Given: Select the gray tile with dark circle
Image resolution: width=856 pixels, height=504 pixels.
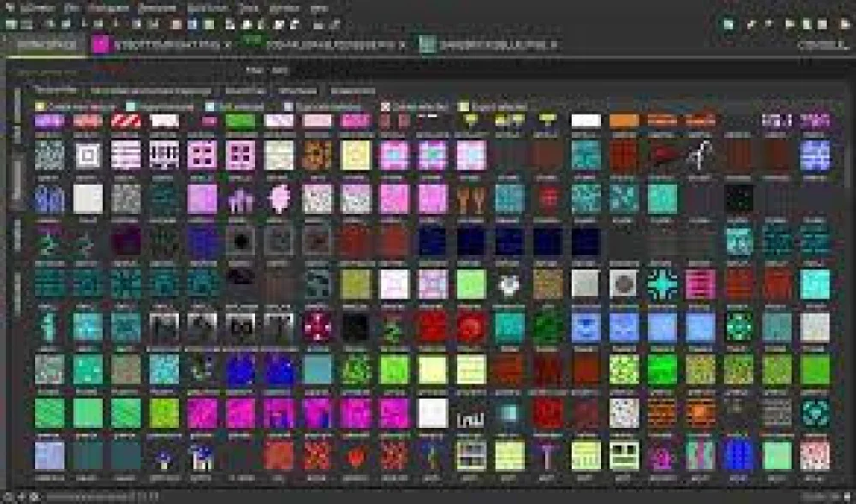Looking at the screenshot, I should click(x=624, y=284).
